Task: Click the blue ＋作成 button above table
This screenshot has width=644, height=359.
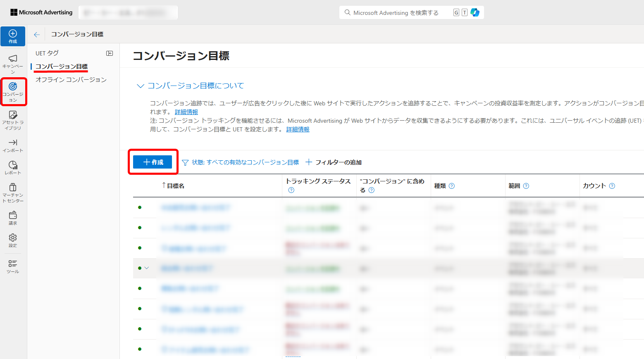Action: tap(153, 162)
